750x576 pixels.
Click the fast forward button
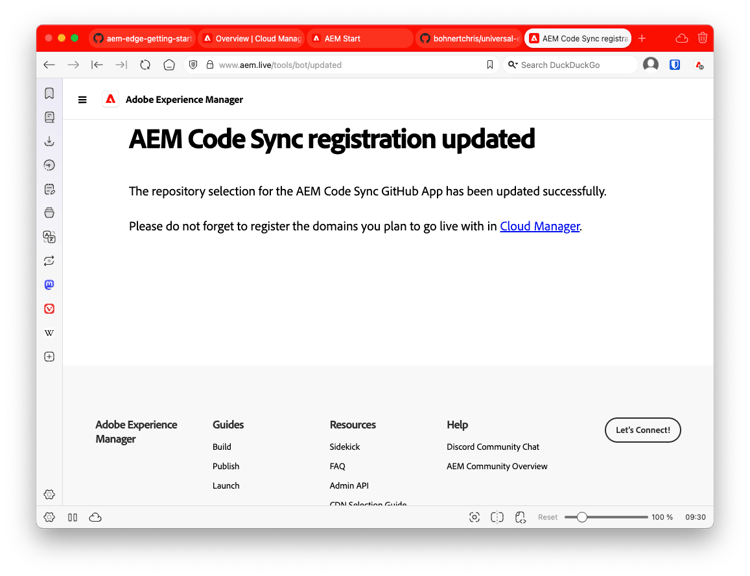pyautogui.click(x=121, y=65)
